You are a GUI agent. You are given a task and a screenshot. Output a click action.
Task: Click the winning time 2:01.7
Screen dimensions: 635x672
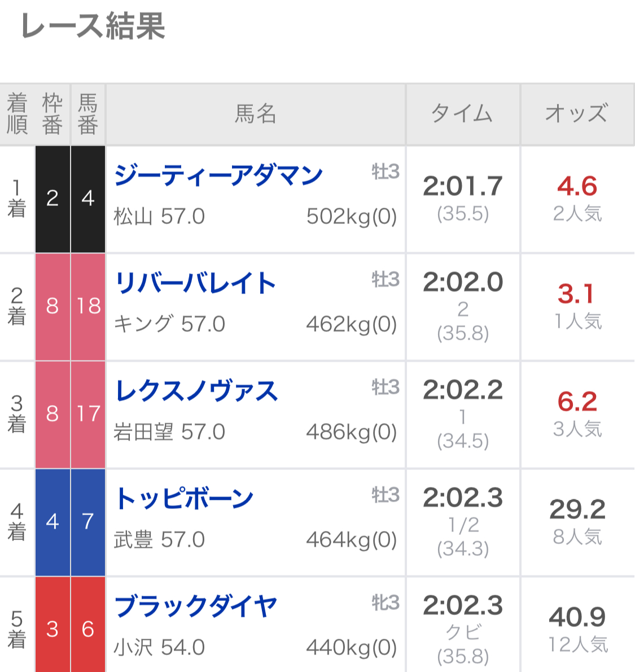click(462, 186)
